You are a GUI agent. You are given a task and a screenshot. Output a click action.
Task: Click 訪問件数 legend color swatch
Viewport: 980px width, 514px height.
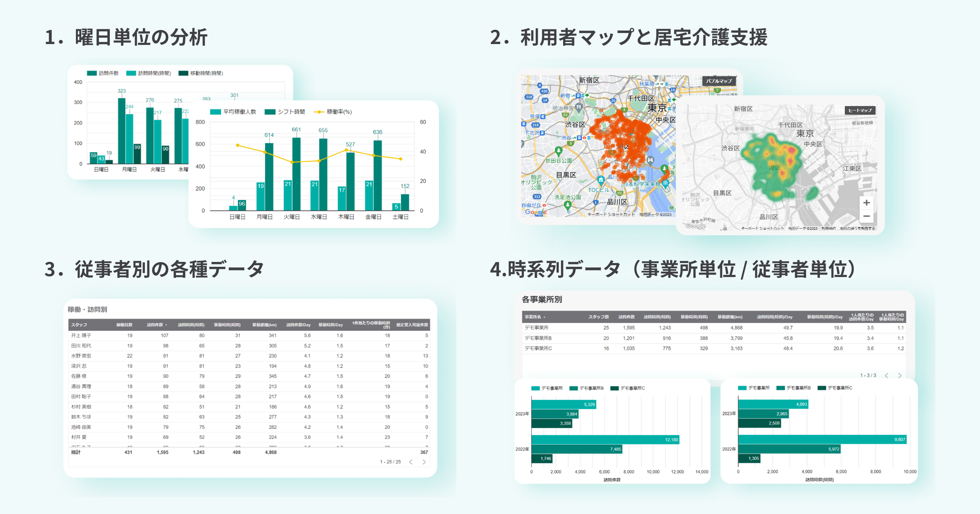[x=92, y=73]
